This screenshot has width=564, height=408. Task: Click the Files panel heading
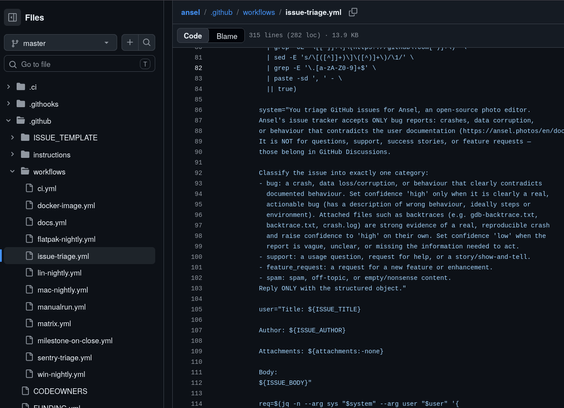coord(35,18)
